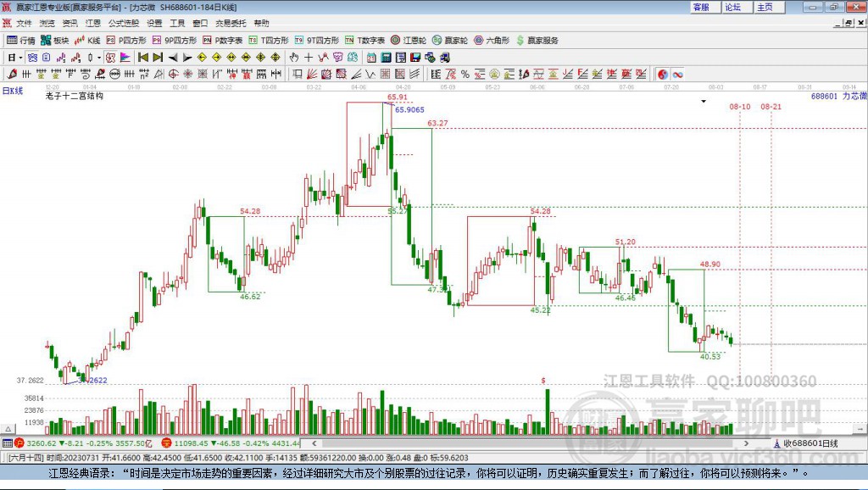Jump to last bar with skip-to-end icon
Viewport: 868px width, 490px height.
[x=158, y=58]
